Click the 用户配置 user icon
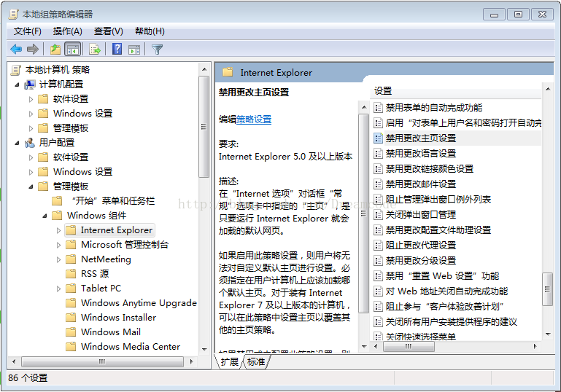Image resolution: width=561 pixels, height=392 pixels. point(30,143)
